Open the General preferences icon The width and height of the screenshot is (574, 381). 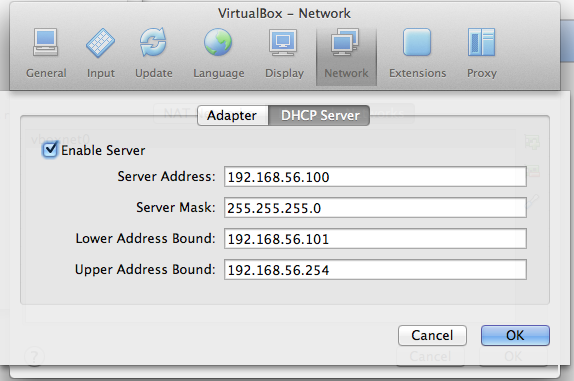(46, 42)
